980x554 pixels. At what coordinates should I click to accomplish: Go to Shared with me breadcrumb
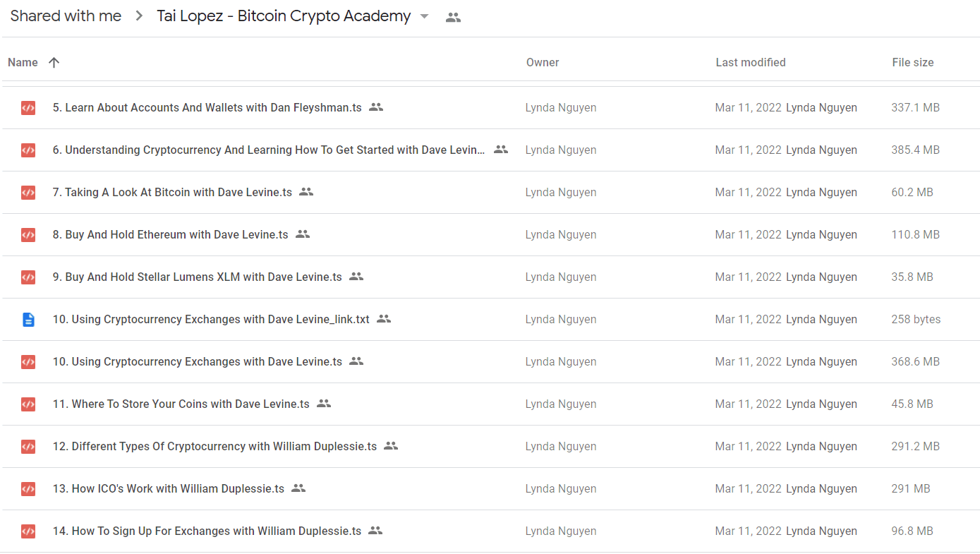tap(66, 16)
